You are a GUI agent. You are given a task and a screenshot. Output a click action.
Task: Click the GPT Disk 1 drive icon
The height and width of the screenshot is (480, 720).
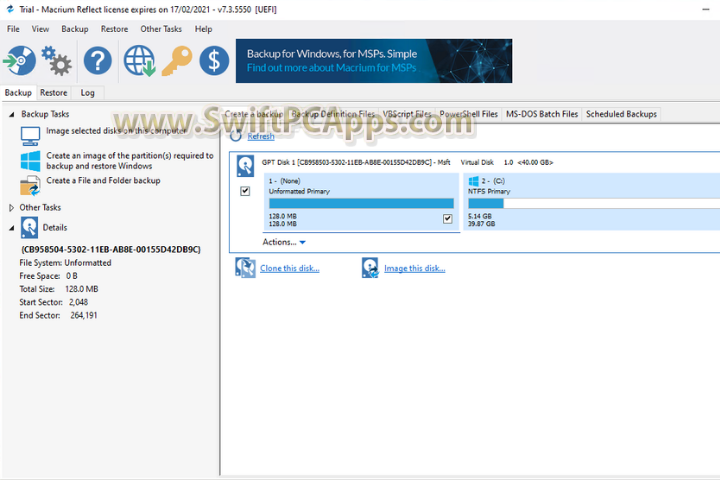[x=245, y=166]
